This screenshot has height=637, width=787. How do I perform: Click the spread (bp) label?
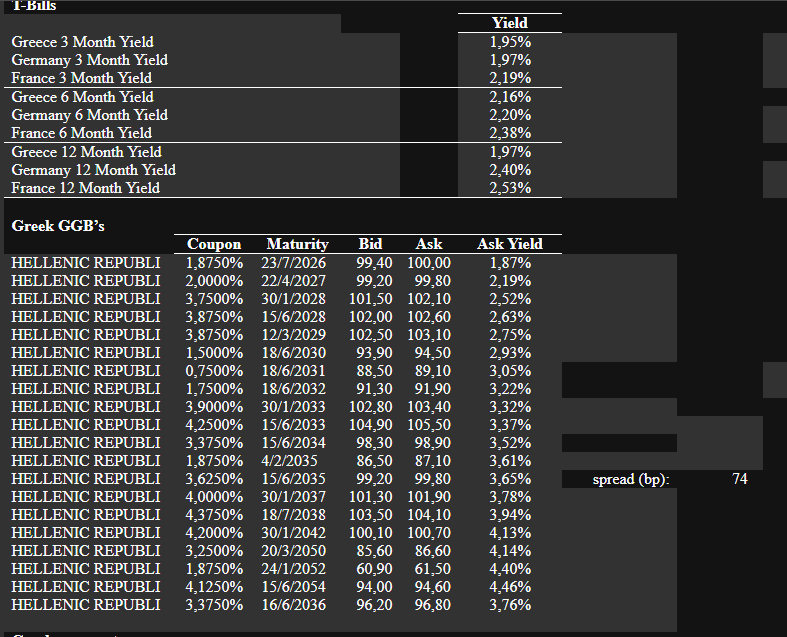coord(631,480)
